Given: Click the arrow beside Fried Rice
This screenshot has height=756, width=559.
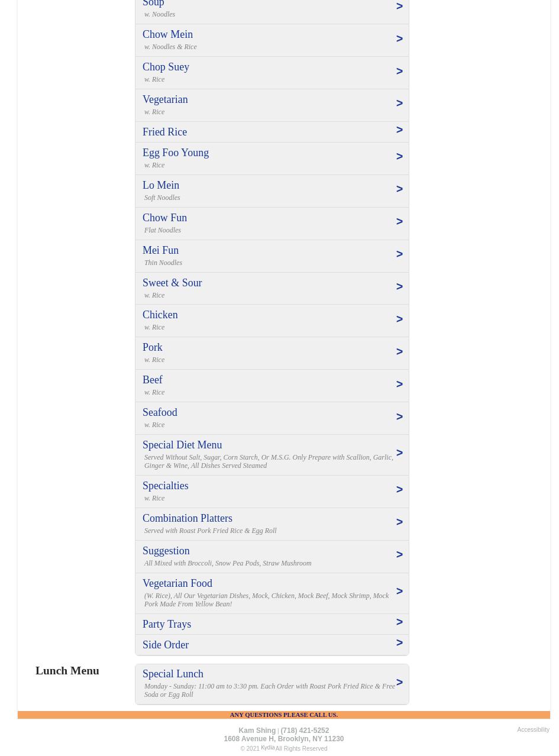Looking at the screenshot, I should click(399, 130).
